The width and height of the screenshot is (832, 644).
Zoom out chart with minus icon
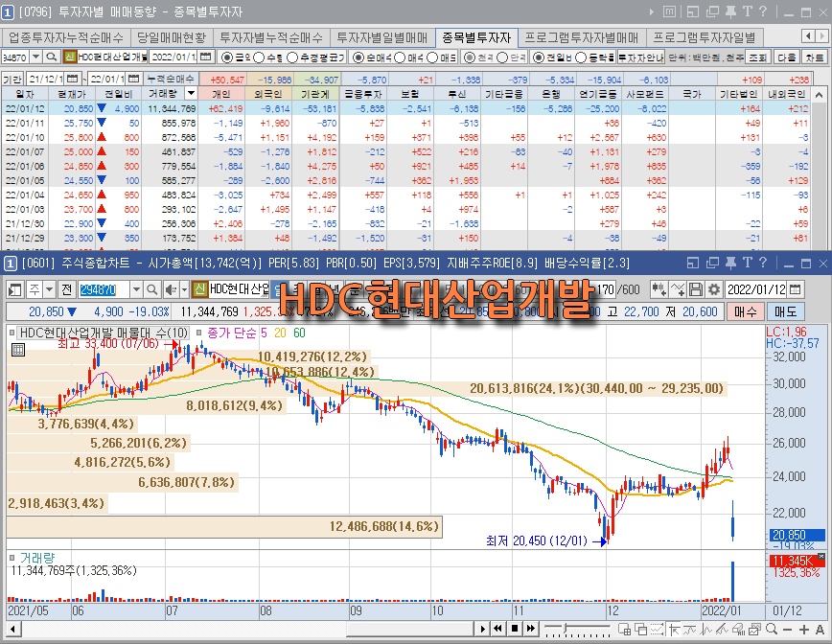click(x=788, y=630)
